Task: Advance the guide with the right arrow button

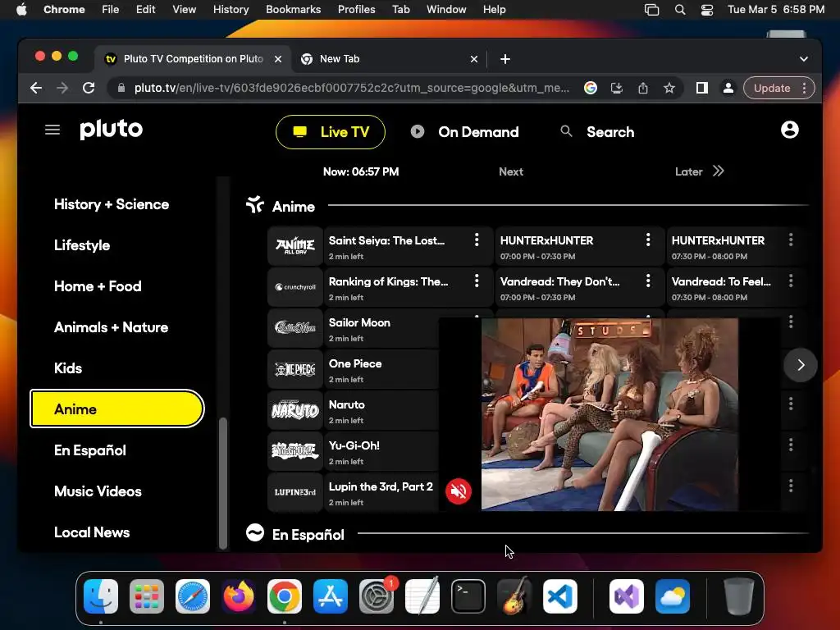Action: tap(801, 365)
